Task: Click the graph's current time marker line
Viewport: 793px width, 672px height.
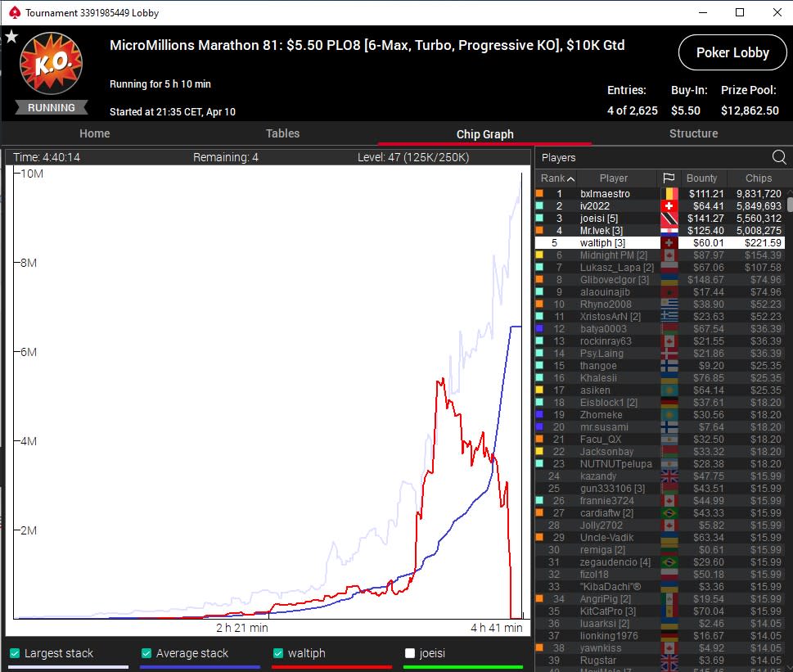Action: tap(521, 395)
